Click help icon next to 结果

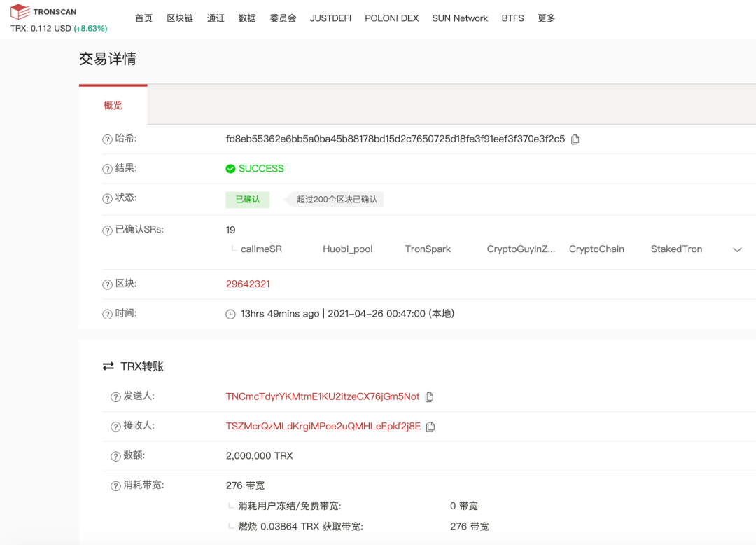(x=107, y=169)
